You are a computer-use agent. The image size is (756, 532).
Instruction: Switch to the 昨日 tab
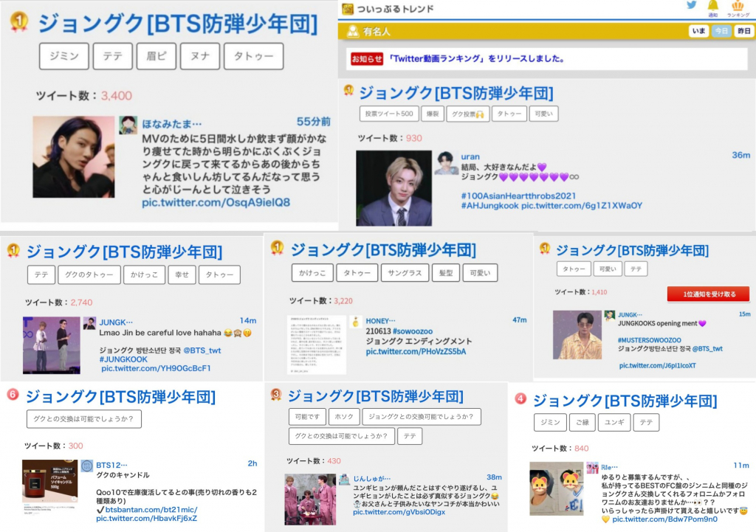pyautogui.click(x=743, y=31)
